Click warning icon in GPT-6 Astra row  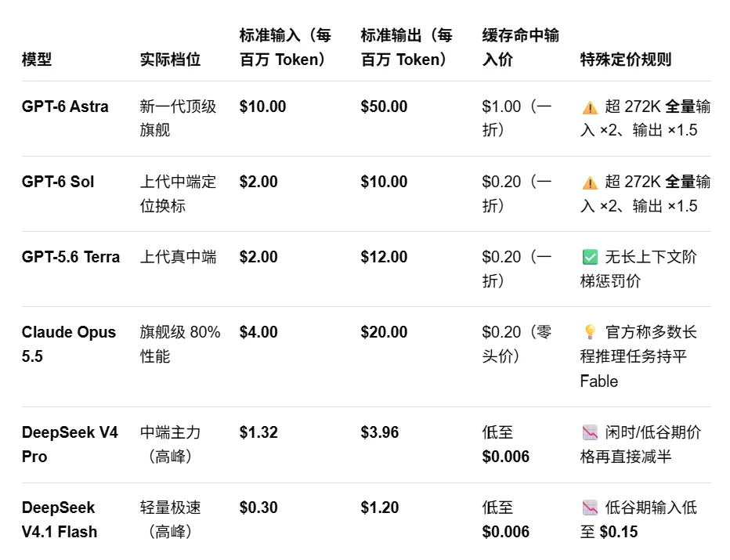pos(590,107)
